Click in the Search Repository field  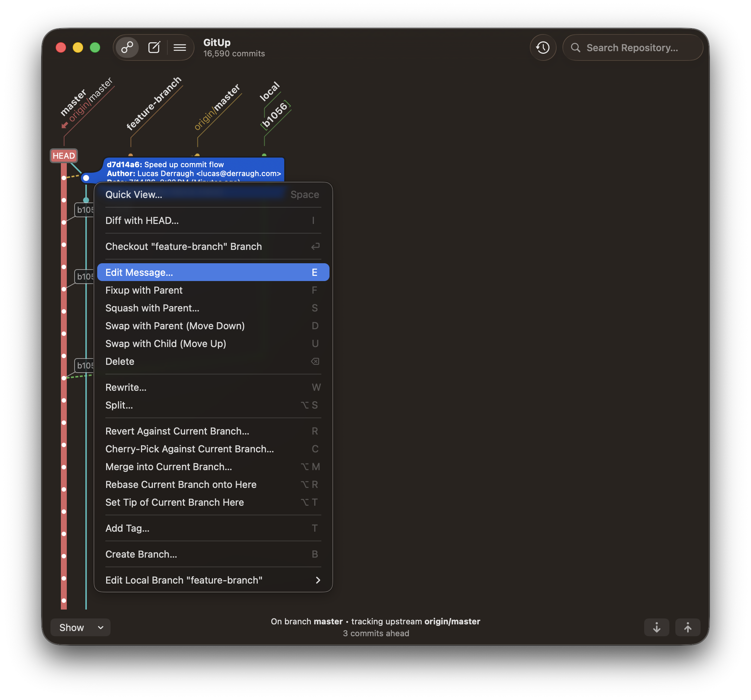(x=633, y=47)
